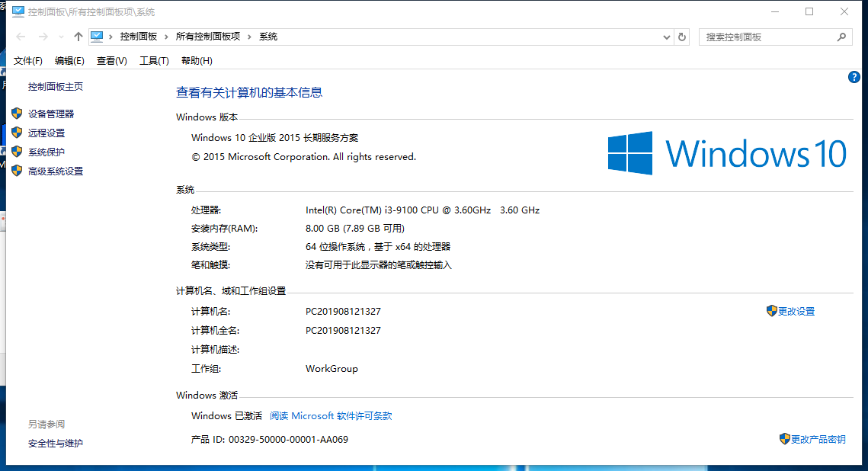Open 安全性与维护 link
The image size is (868, 471).
[x=56, y=444]
